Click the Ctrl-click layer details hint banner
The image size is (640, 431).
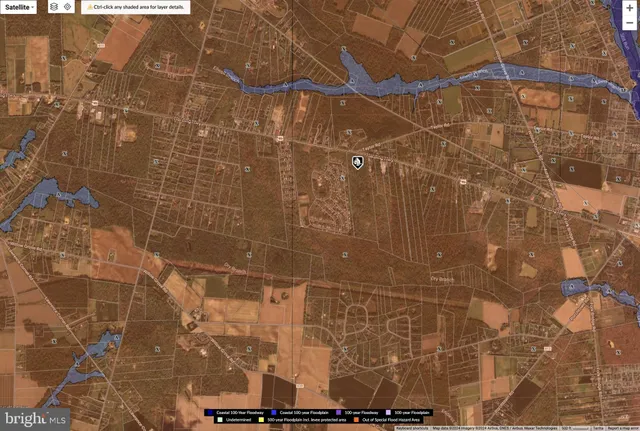point(139,7)
